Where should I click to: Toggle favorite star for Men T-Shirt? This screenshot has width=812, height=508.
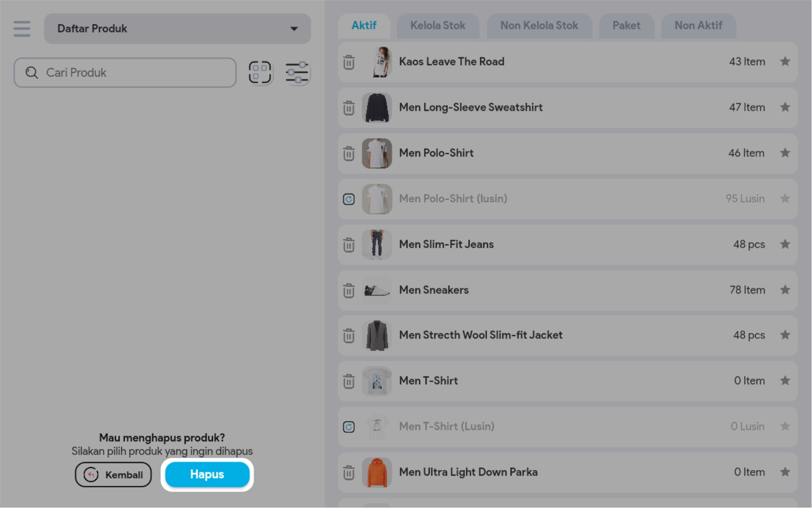[785, 381]
